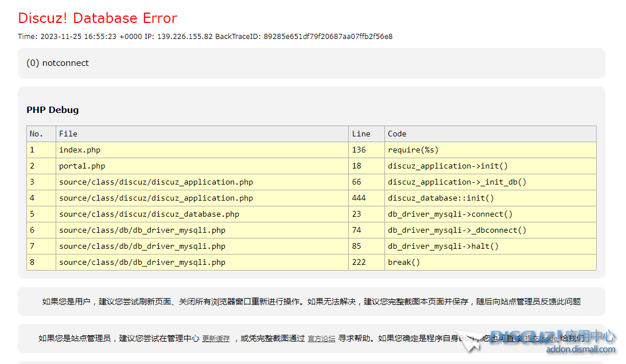Click the BackTraceID value 89285e651df79f20687aa07ffb2f56e8
The image size is (626, 364).
328,36
